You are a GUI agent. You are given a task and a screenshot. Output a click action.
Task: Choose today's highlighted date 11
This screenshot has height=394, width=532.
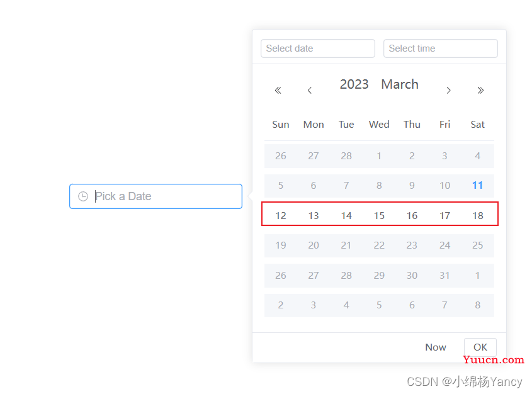(478, 186)
